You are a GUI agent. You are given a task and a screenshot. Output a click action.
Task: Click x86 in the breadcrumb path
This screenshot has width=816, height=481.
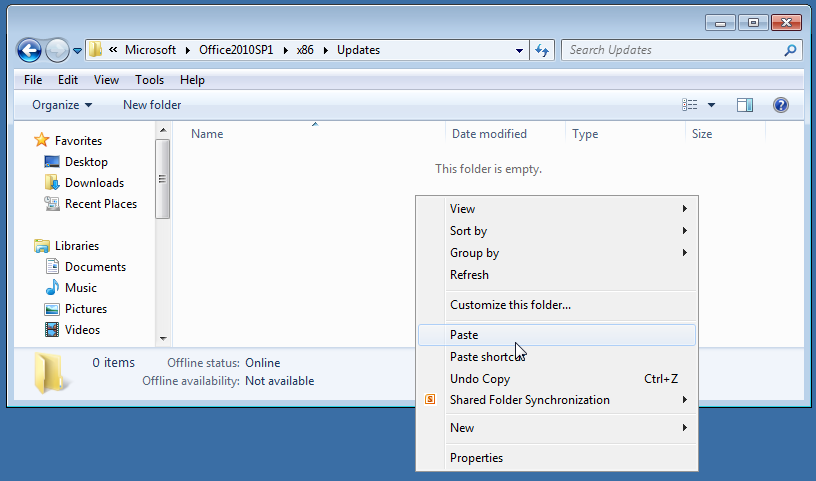[x=305, y=50]
